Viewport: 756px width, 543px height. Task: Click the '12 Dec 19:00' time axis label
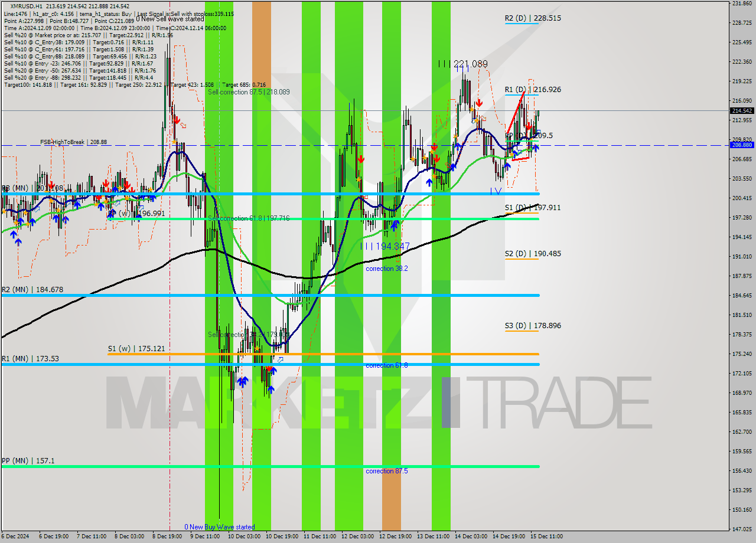point(395,537)
